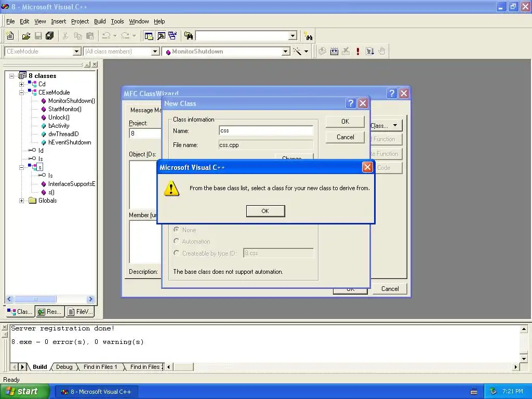Open the File menu
The image size is (532, 399).
click(10, 21)
